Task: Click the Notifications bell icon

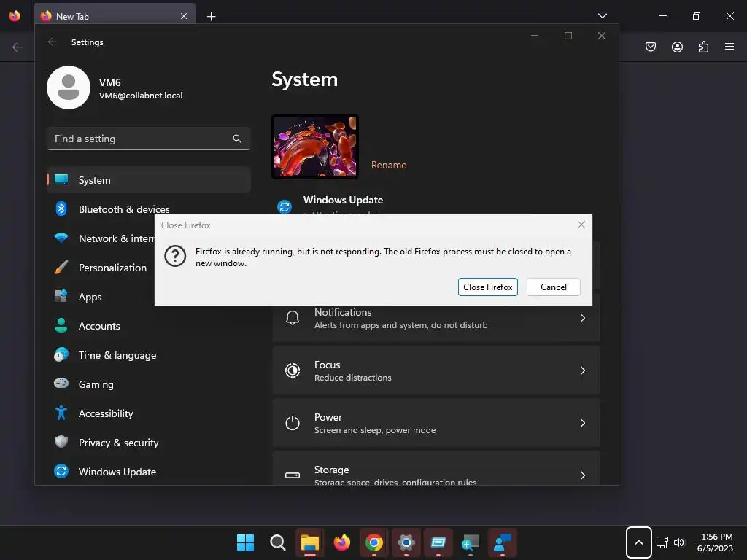Action: 293,318
